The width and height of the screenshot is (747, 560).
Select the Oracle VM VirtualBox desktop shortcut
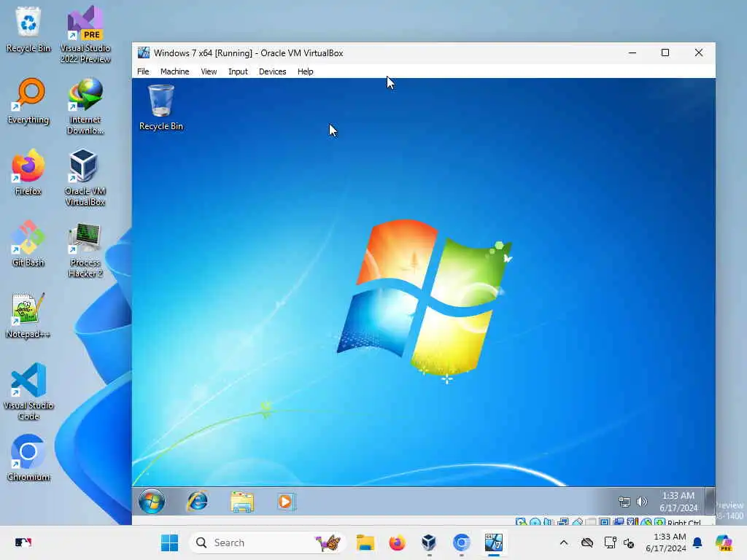[x=85, y=177]
